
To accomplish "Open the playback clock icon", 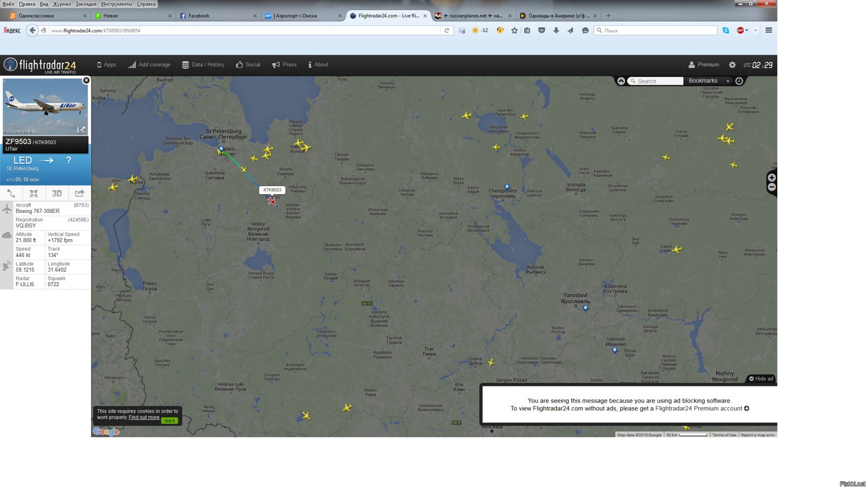I will [739, 81].
